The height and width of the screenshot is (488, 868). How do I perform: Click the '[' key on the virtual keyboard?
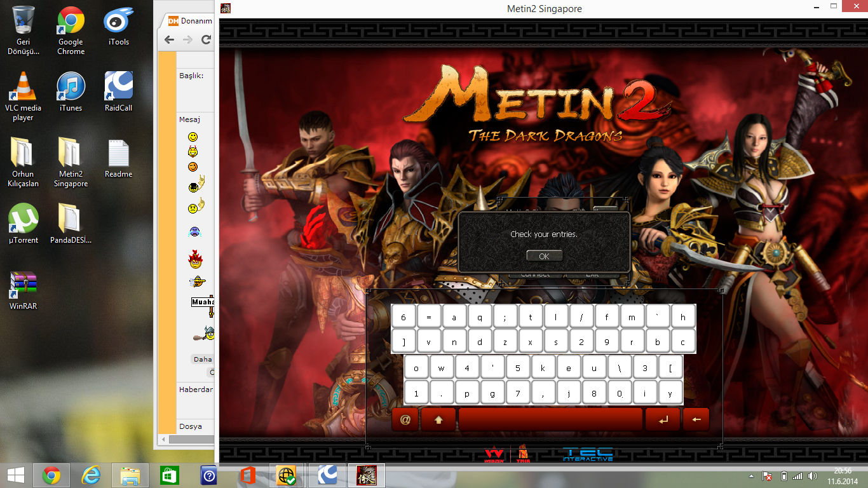click(670, 368)
